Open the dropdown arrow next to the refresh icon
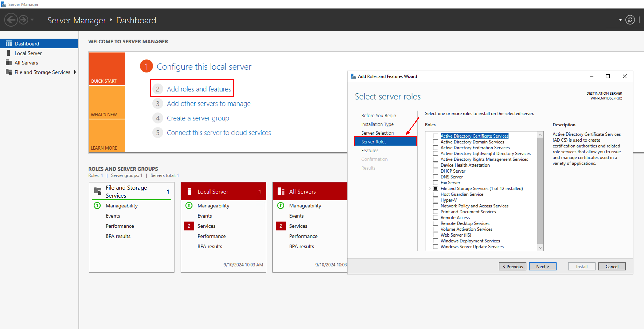This screenshot has height=329, width=644. [620, 20]
